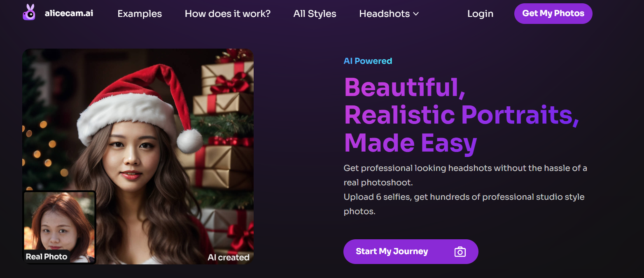Click the AI Powered tagline text

pyautogui.click(x=368, y=61)
